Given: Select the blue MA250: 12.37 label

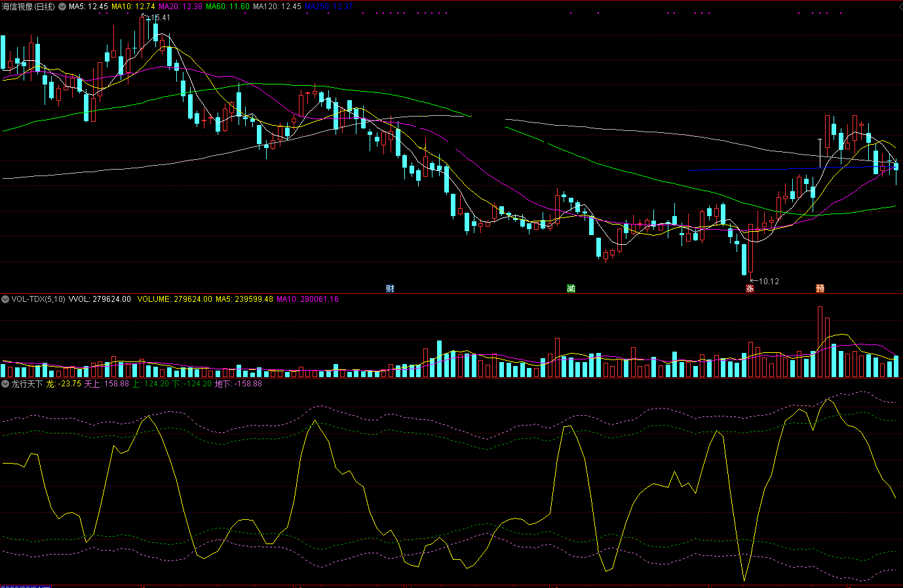Looking at the screenshot, I should (x=328, y=7).
